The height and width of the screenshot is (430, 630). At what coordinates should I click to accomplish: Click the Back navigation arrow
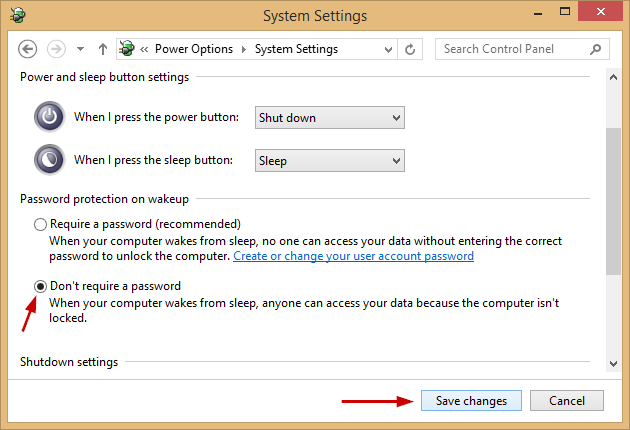tap(28, 49)
